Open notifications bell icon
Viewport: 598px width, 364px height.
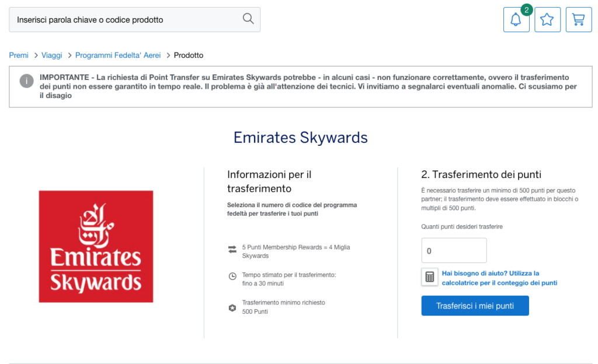[x=516, y=19]
